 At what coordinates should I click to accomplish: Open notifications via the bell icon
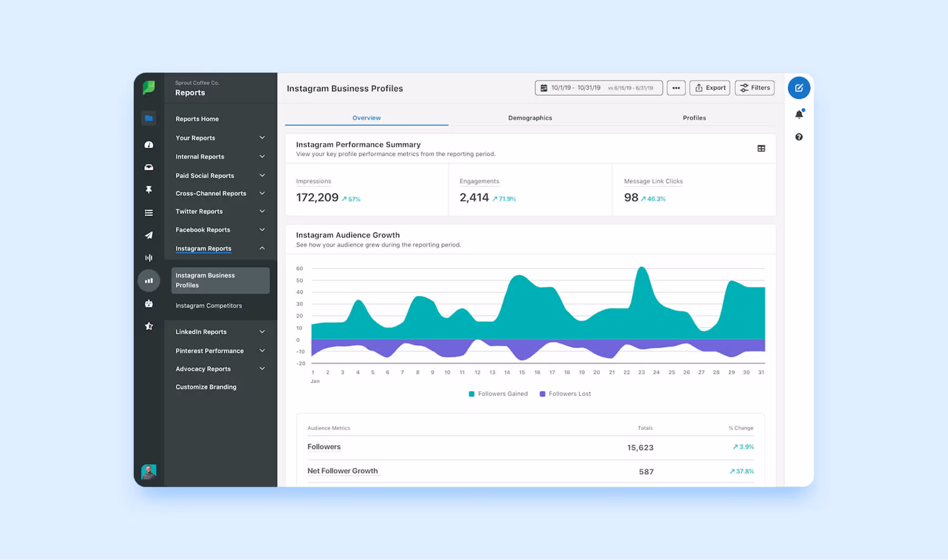[x=799, y=113]
